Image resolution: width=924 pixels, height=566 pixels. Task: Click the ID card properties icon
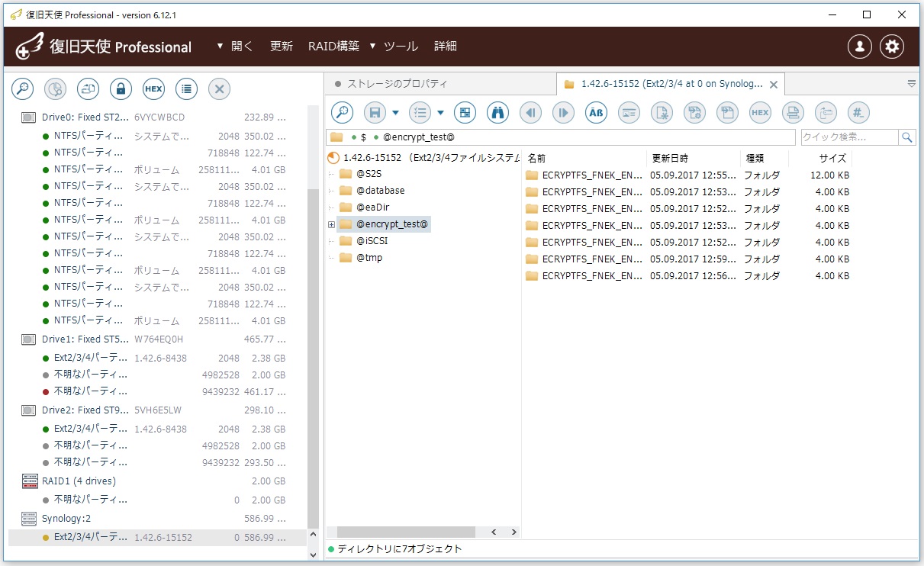click(x=629, y=113)
